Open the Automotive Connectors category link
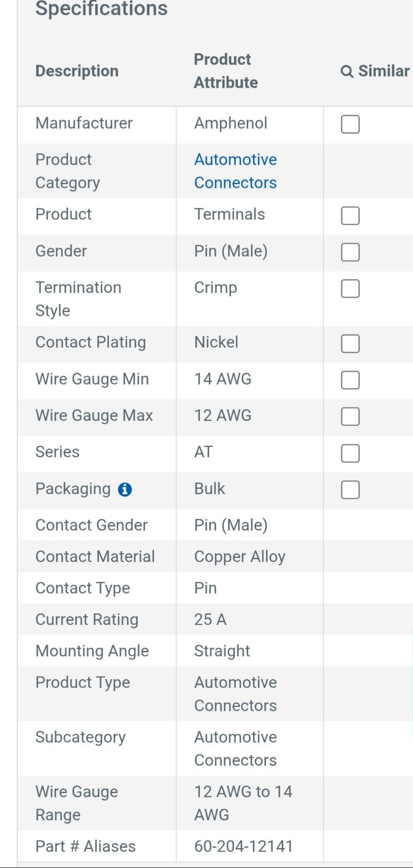 pos(235,171)
